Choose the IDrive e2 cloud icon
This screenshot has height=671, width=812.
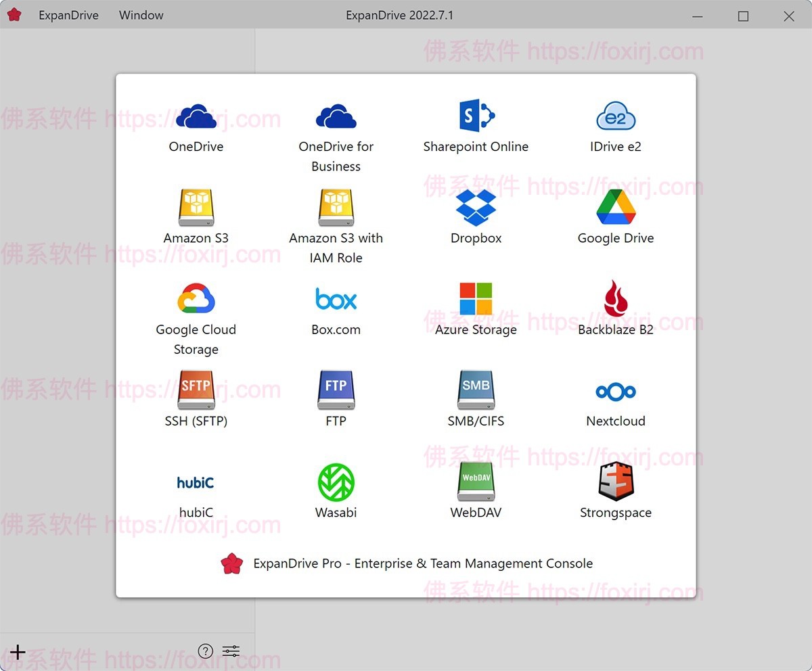point(615,115)
